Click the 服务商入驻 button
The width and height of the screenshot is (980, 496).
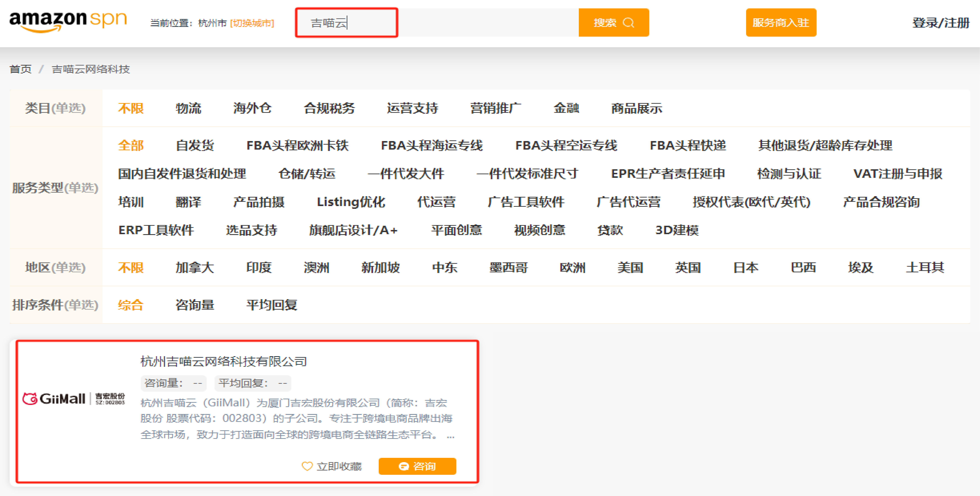781,23
